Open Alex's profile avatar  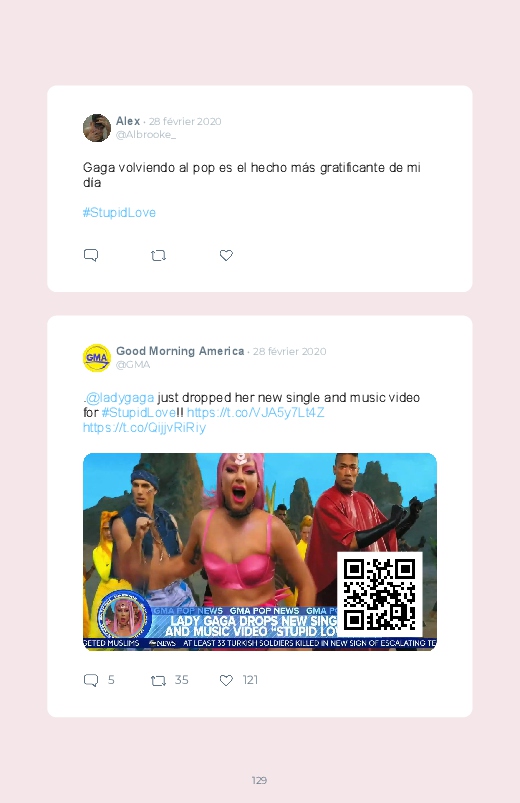click(97, 128)
